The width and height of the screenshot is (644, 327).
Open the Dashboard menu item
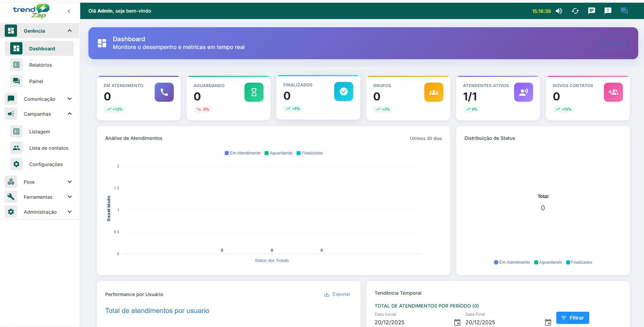pos(41,48)
